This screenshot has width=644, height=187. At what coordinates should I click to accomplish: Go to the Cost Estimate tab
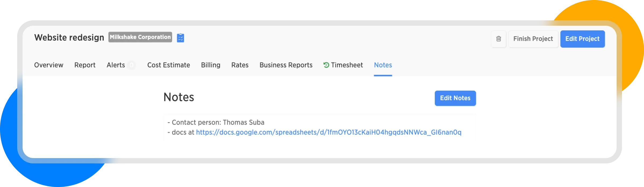click(168, 65)
